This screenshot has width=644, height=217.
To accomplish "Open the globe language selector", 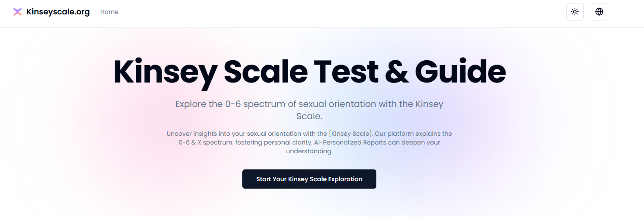I will pyautogui.click(x=599, y=12).
